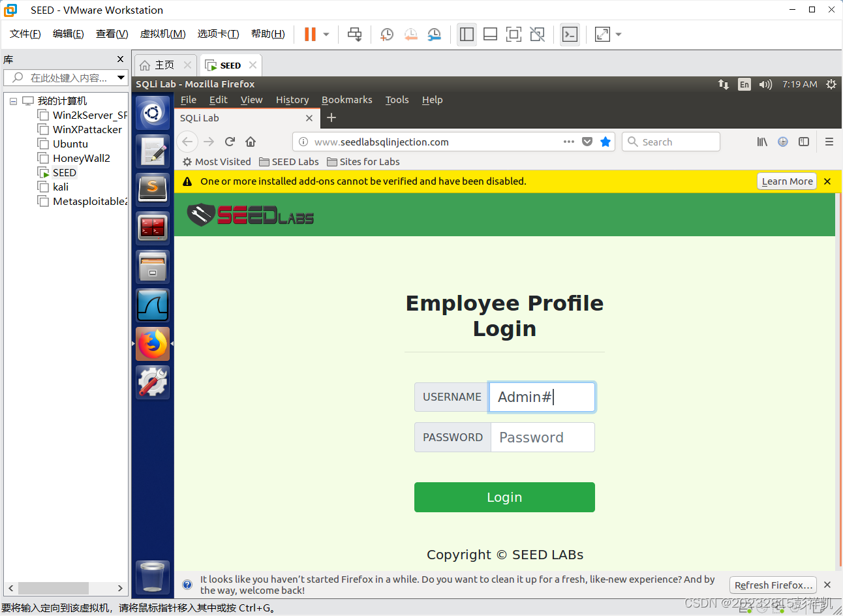
Task: Select Metasploitable2 VM in library
Action: (x=82, y=202)
